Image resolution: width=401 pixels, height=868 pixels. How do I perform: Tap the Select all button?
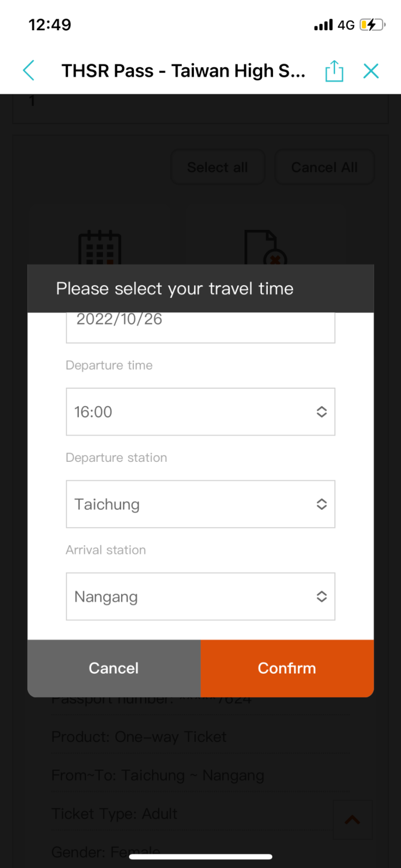click(x=218, y=167)
